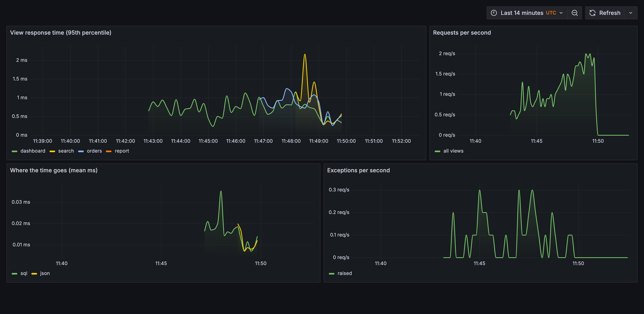Toggle the orders series in the legend
The image size is (644, 314).
(94, 151)
